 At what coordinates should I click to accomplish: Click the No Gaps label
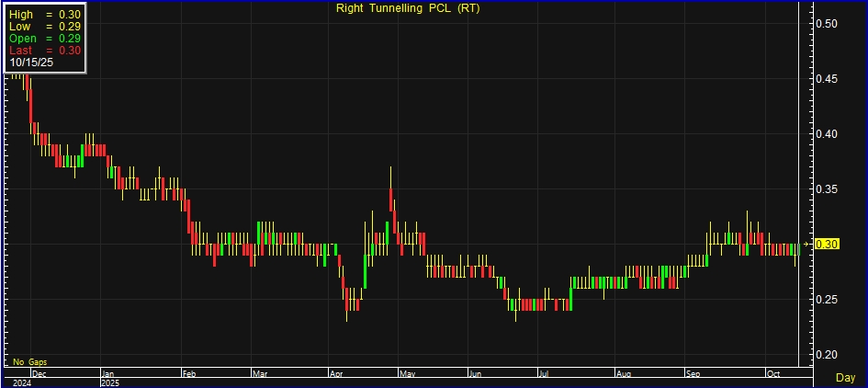pos(30,361)
